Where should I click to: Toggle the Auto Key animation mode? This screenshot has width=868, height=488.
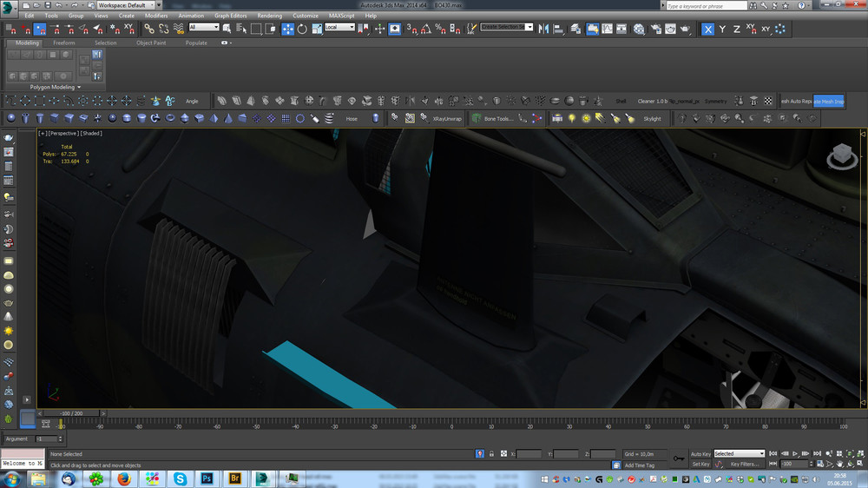(700, 453)
